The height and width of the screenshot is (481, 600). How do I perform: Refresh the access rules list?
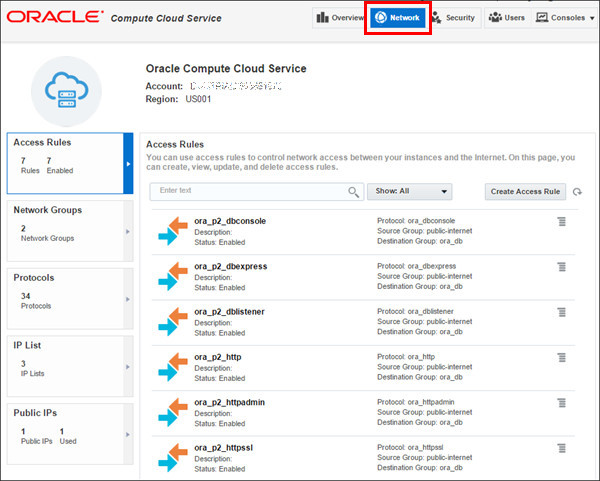pos(577,192)
